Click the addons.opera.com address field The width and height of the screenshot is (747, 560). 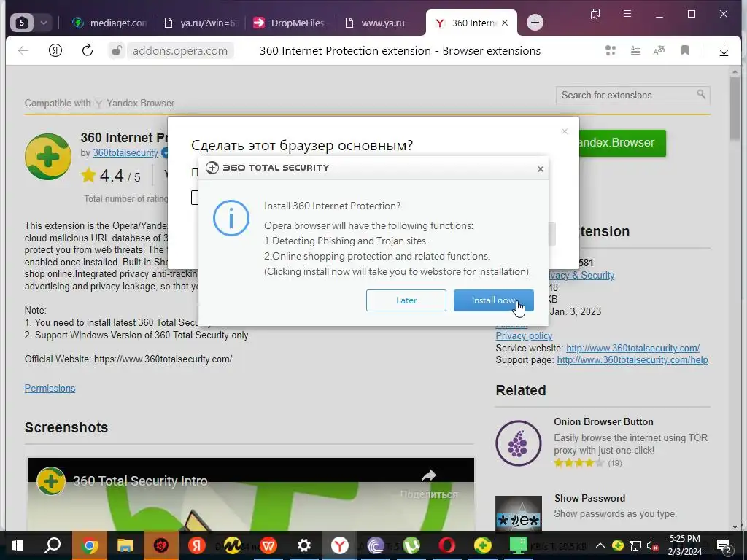pos(180,51)
